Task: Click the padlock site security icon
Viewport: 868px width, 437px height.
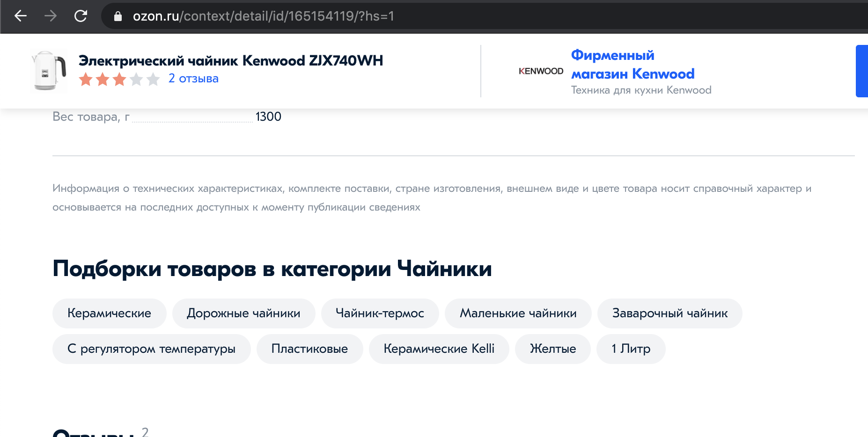Action: click(x=118, y=16)
